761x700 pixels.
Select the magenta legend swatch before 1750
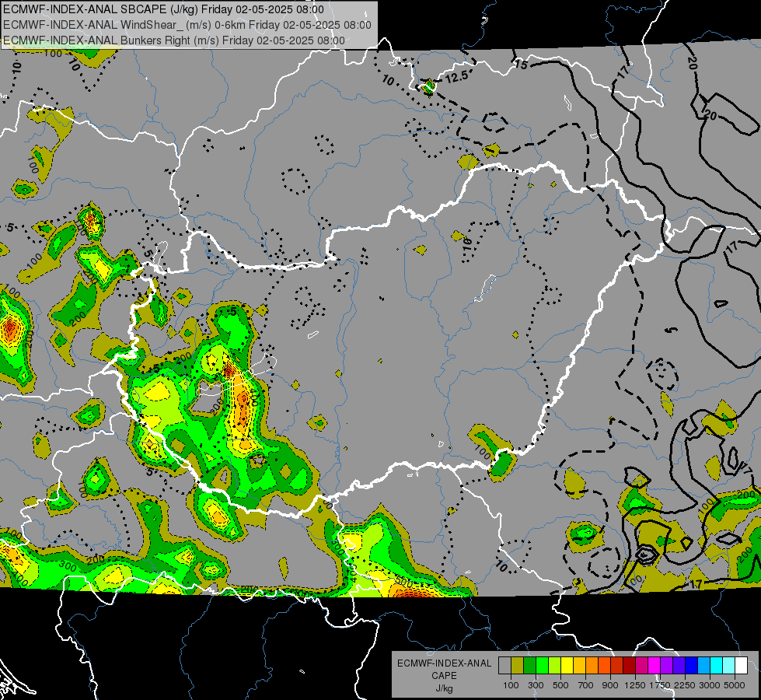pyautogui.click(x=654, y=666)
